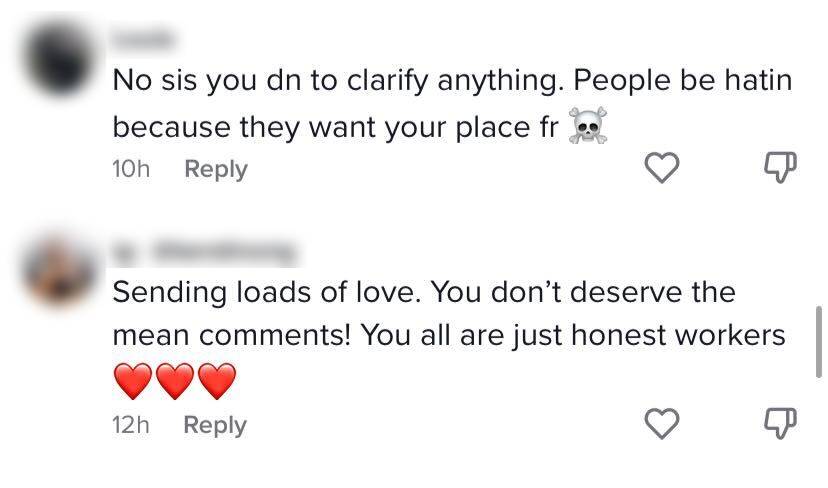Tap the blurred username above "Sending loads" comment
This screenshot has width=828, height=488.
click(x=205, y=251)
